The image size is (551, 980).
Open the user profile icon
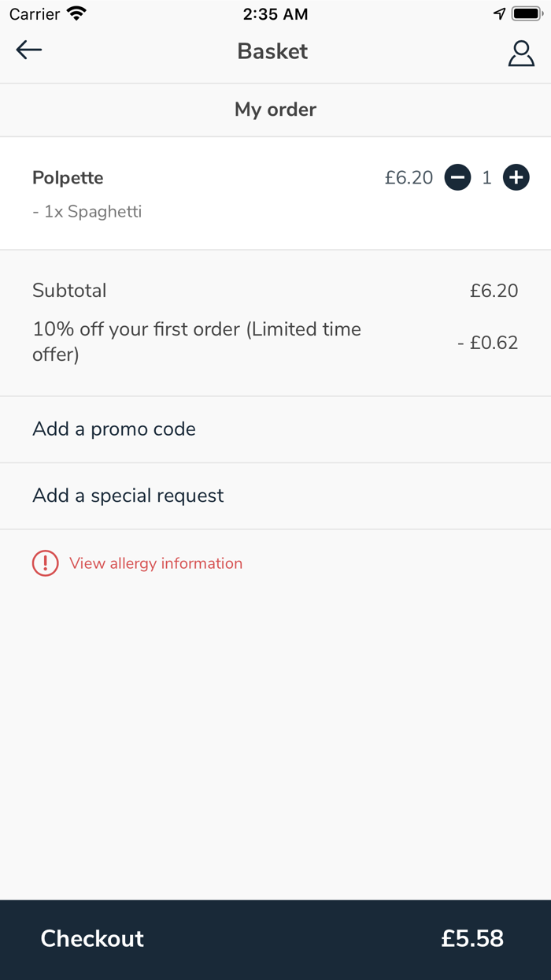pos(520,53)
